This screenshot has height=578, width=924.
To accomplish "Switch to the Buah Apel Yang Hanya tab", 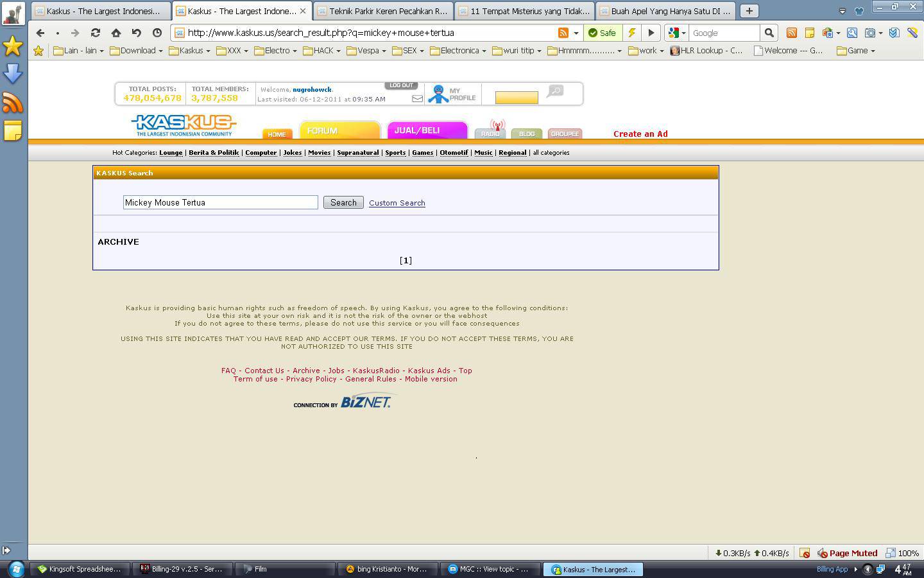I will click(x=666, y=11).
